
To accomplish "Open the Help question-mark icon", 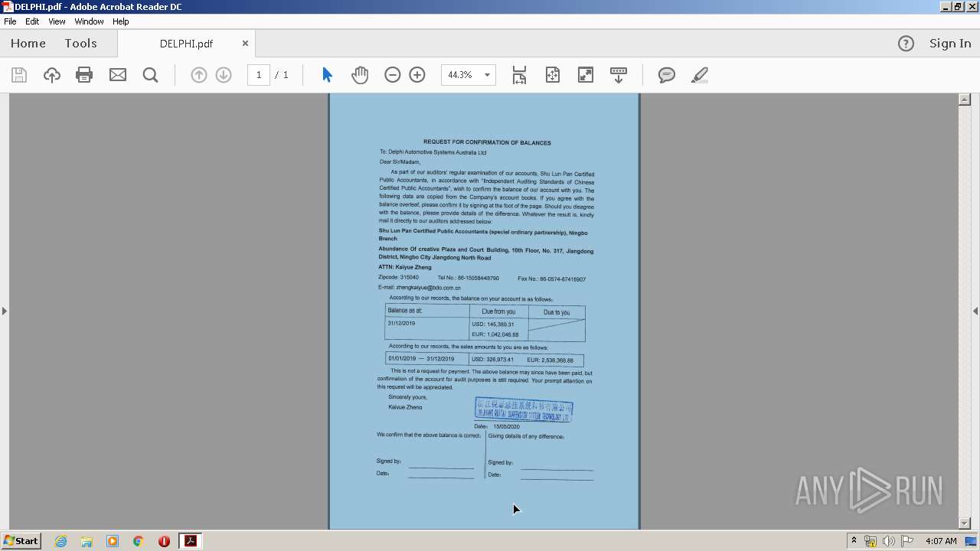I will (906, 44).
